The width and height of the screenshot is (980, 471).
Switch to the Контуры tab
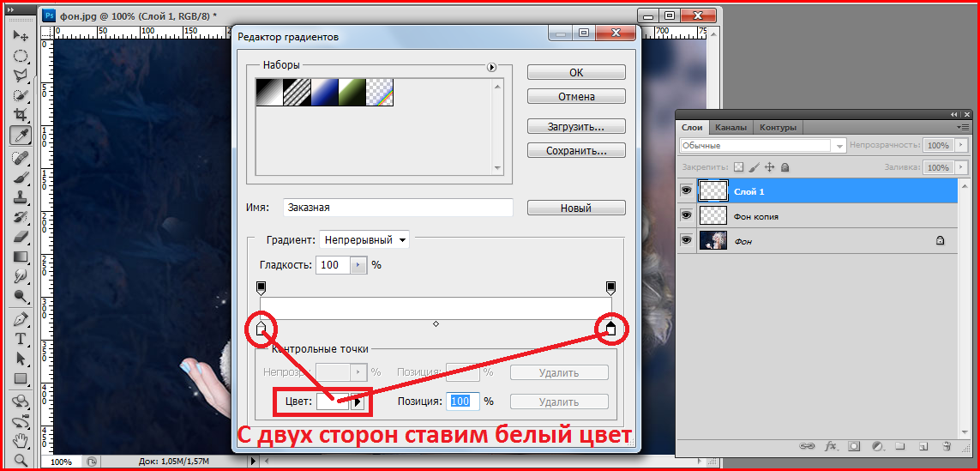pyautogui.click(x=778, y=128)
